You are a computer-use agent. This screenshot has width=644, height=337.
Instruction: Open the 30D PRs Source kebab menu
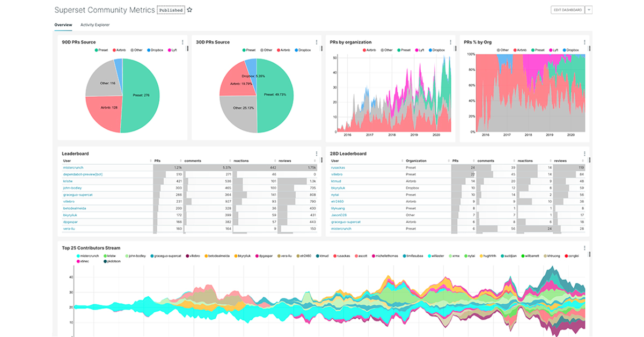(x=317, y=42)
